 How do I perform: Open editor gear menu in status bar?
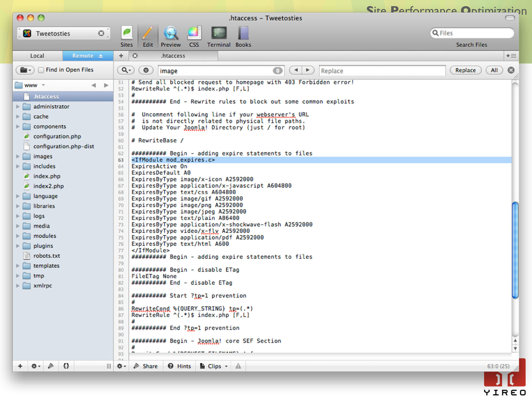point(121,366)
